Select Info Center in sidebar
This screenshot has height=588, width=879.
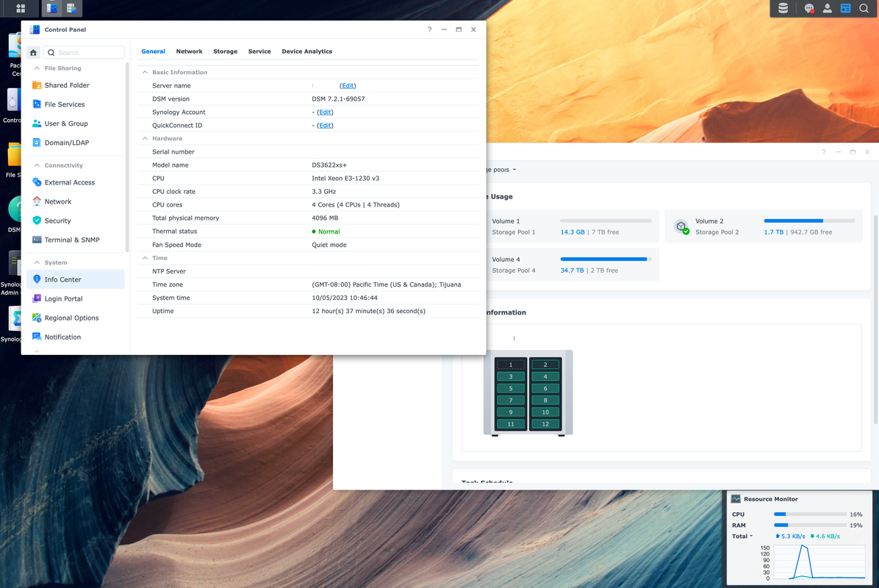[x=76, y=279]
